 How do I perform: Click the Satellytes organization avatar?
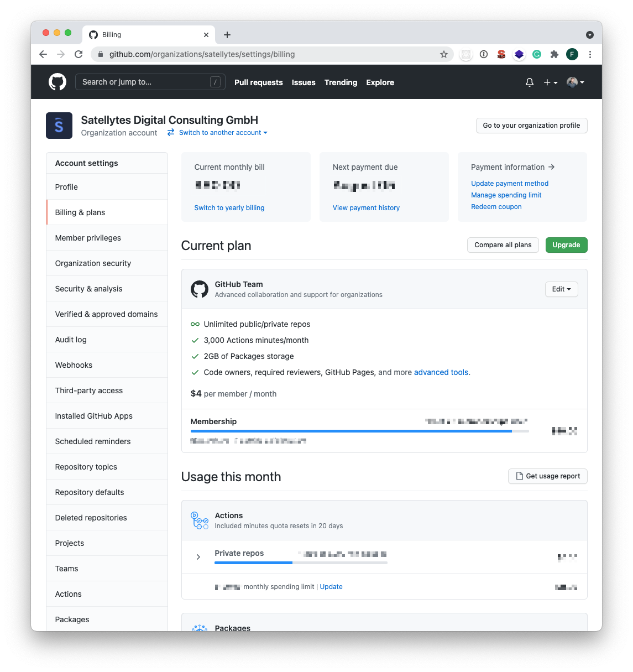(59, 126)
